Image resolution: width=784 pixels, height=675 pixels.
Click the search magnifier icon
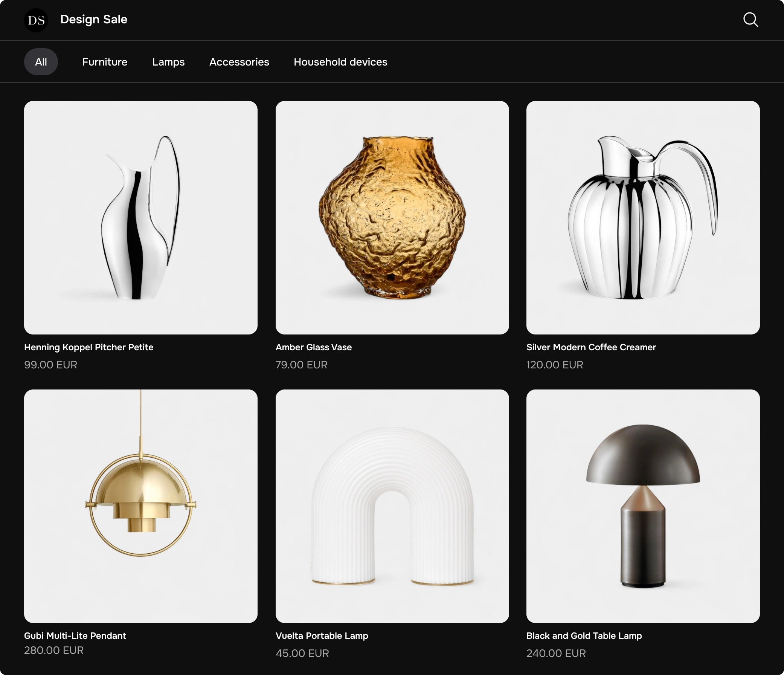tap(750, 20)
